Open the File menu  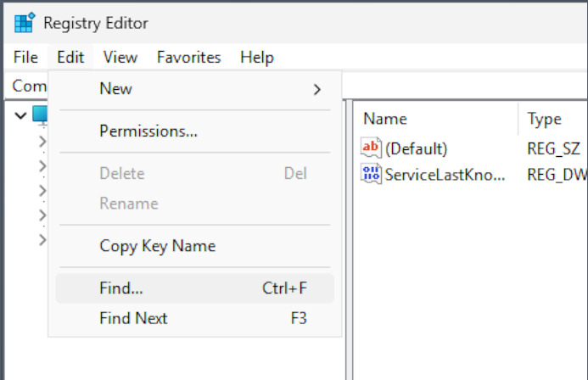click(x=25, y=58)
